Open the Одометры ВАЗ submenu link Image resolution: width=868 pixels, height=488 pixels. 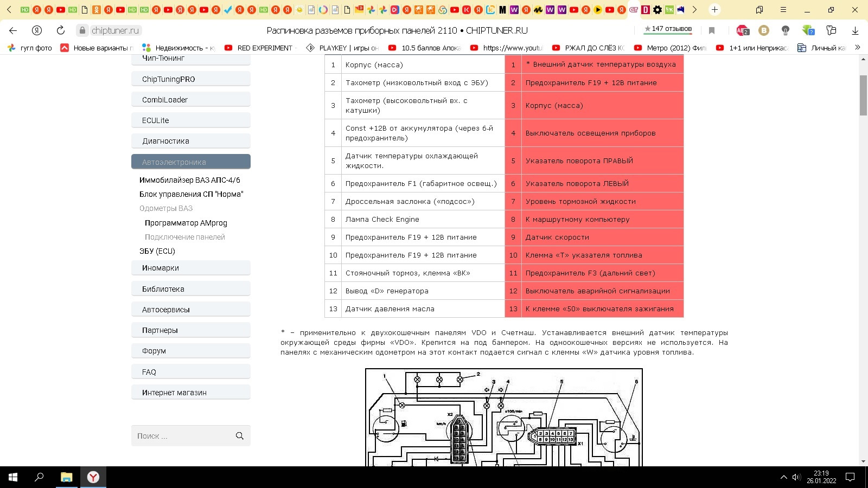(166, 208)
